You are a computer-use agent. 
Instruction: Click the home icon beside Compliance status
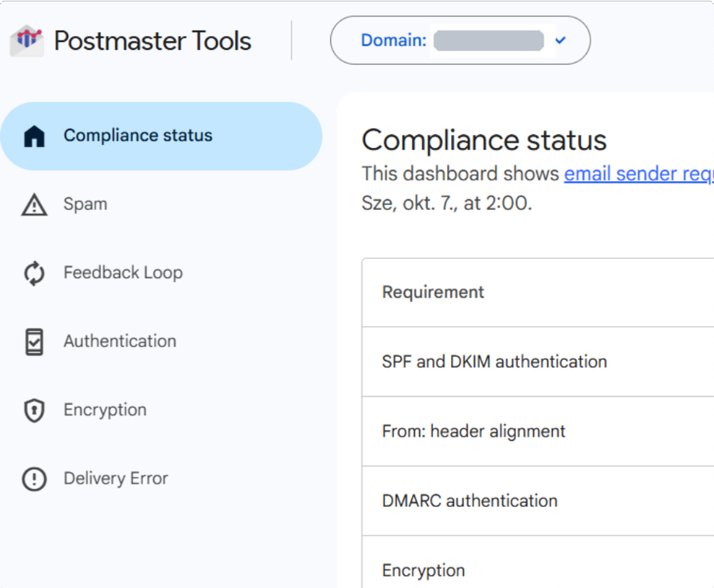pos(34,136)
